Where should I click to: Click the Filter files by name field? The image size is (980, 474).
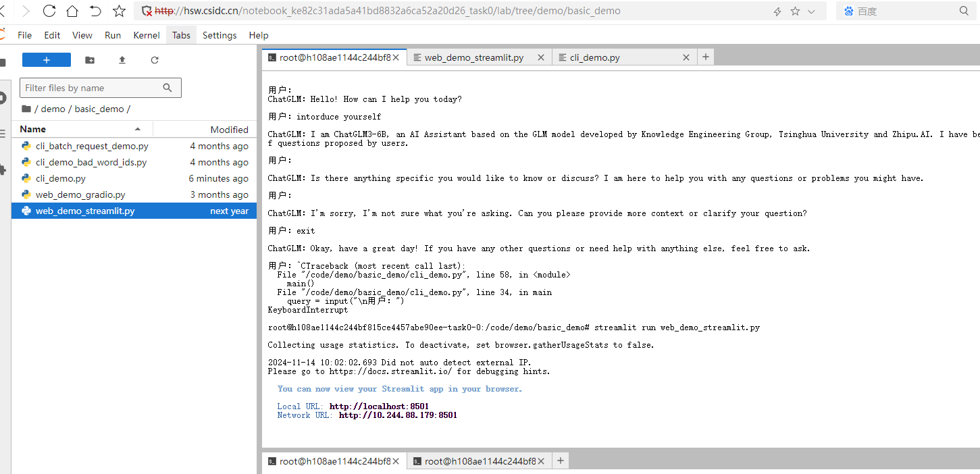91,88
